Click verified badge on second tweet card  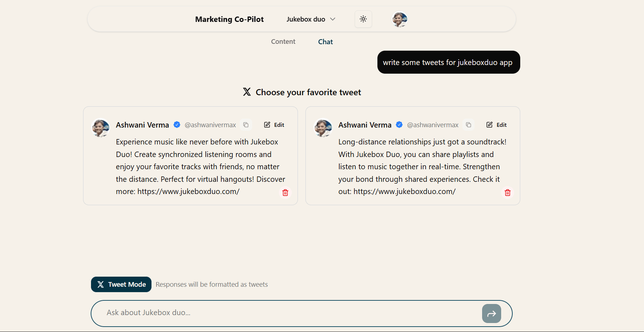[x=399, y=125]
